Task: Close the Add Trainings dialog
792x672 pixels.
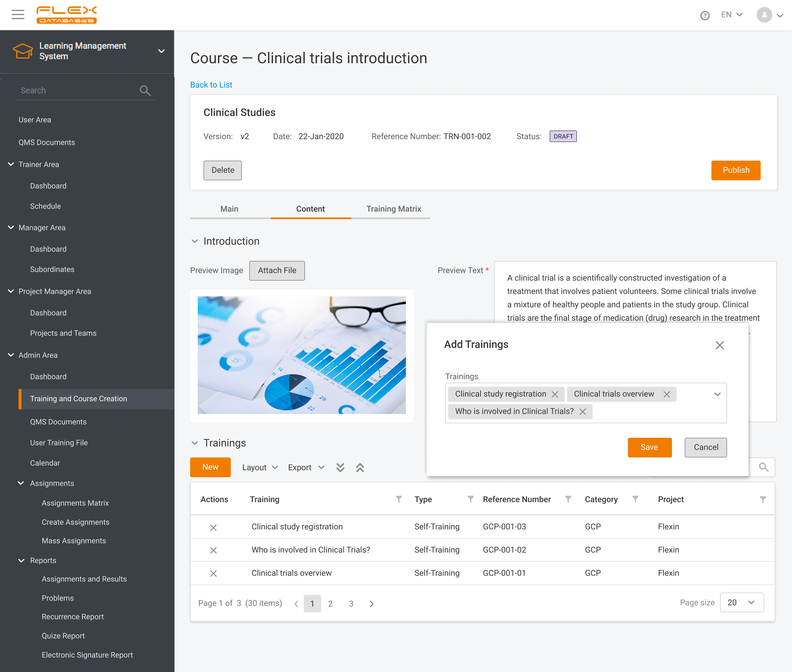Action: click(x=719, y=345)
